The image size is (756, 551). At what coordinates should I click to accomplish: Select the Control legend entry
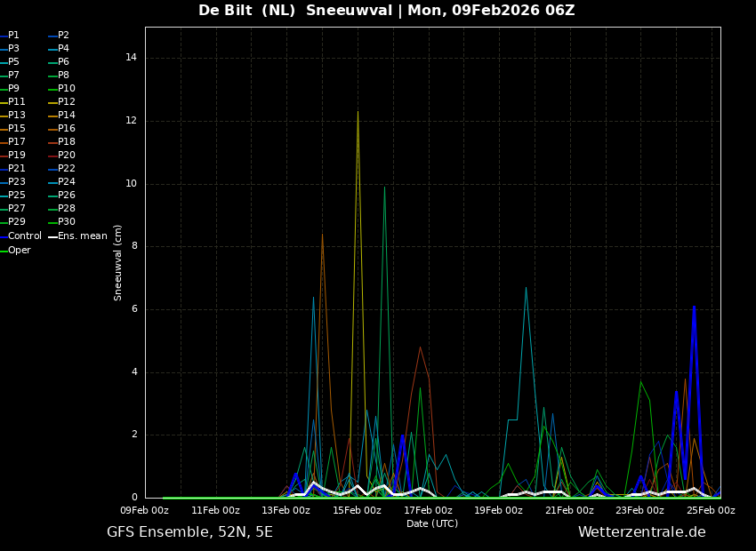(x=24, y=236)
